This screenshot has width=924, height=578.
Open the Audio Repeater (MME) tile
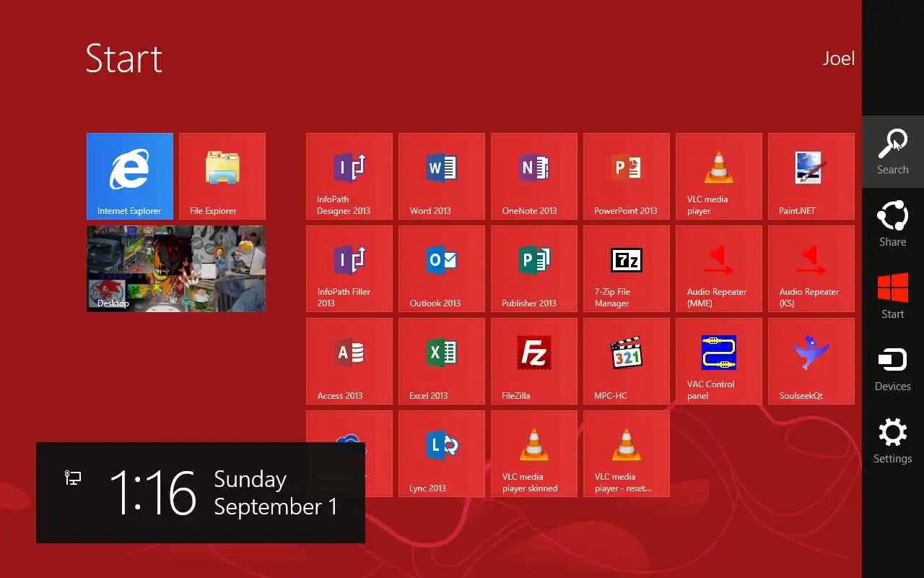(x=719, y=269)
